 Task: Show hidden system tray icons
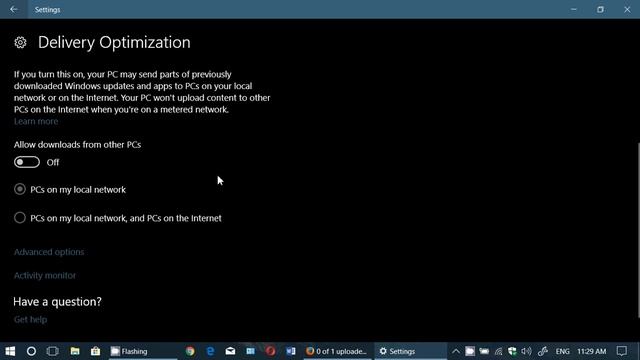(456, 351)
